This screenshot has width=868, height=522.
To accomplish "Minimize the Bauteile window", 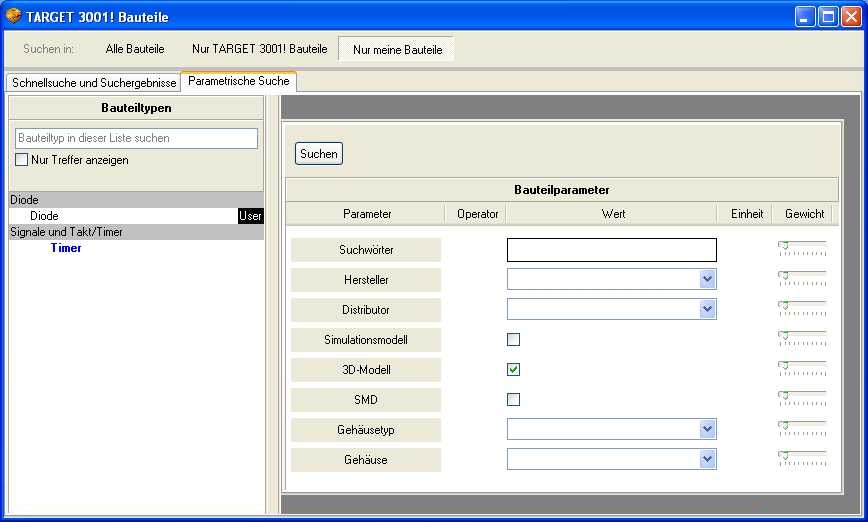I will 806,17.
